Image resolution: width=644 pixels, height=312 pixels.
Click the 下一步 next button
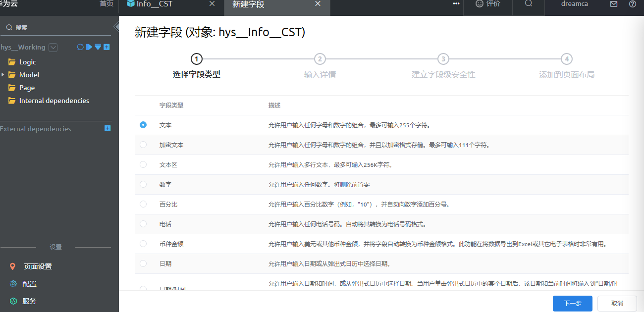[573, 303]
